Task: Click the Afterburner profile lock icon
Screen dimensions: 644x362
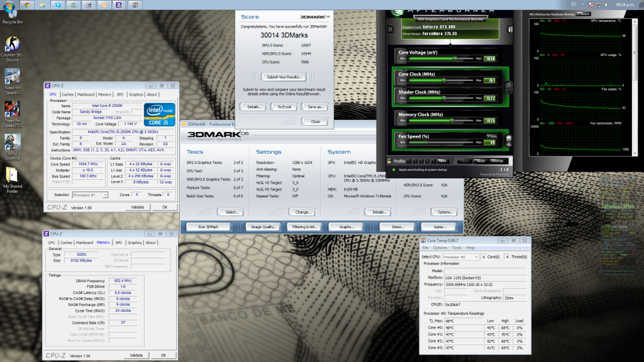Action: [389, 161]
